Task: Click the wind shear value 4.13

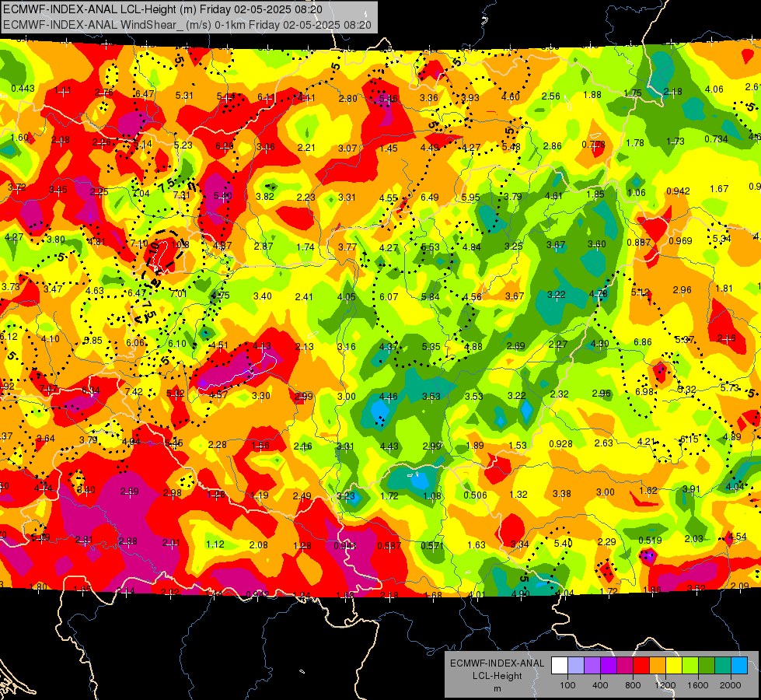Action: pos(262,346)
